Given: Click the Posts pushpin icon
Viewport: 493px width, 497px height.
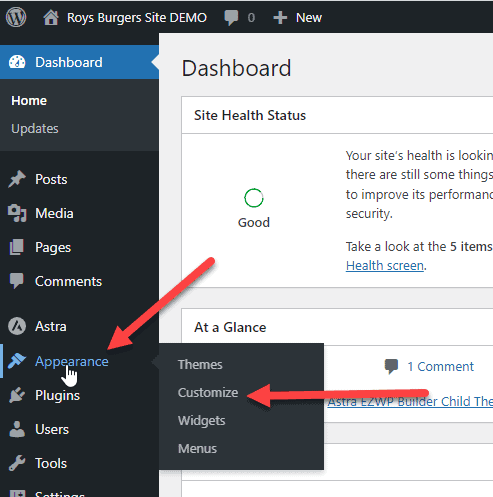Looking at the screenshot, I should [x=17, y=179].
